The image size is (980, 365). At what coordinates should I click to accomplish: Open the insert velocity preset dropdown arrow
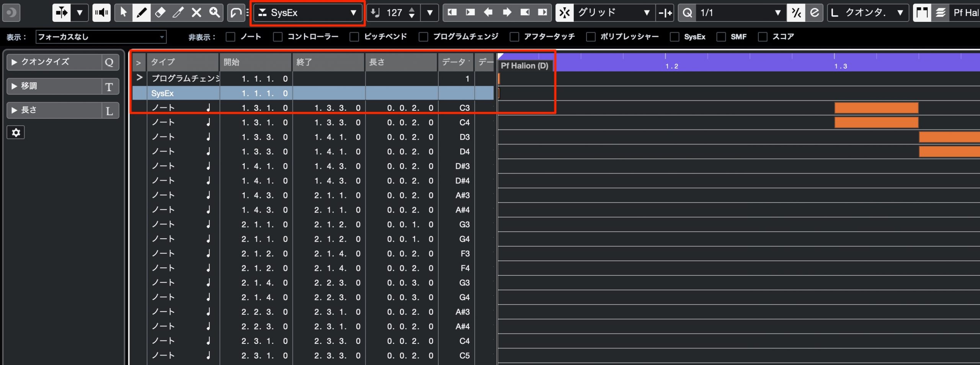[x=430, y=13]
